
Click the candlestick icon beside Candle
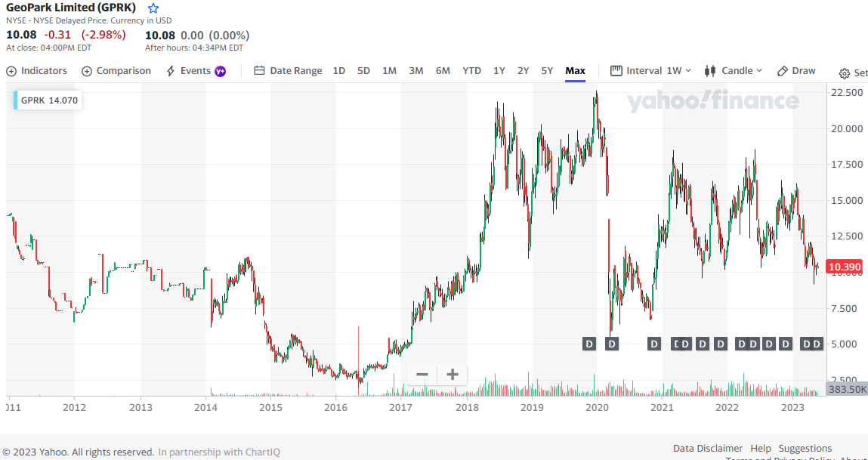pyautogui.click(x=710, y=71)
